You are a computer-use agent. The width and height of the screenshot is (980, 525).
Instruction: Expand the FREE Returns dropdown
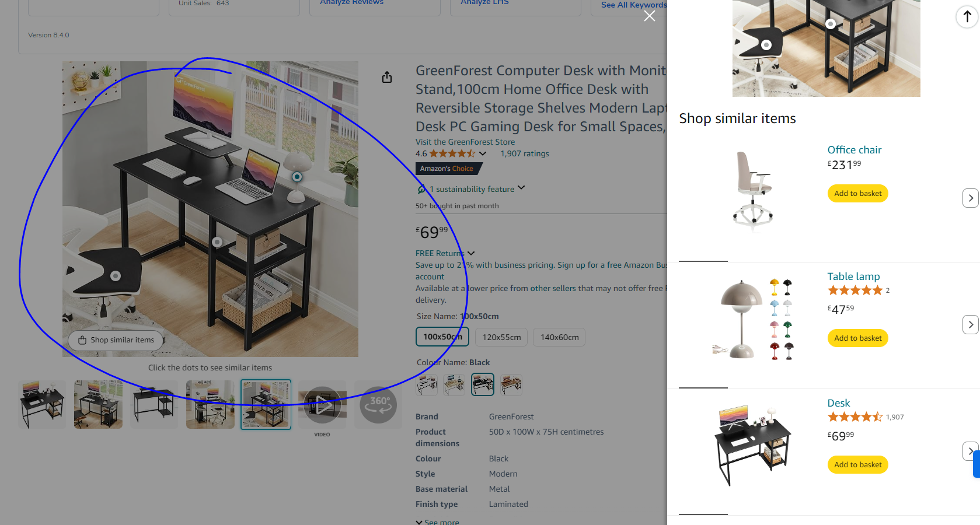[471, 253]
